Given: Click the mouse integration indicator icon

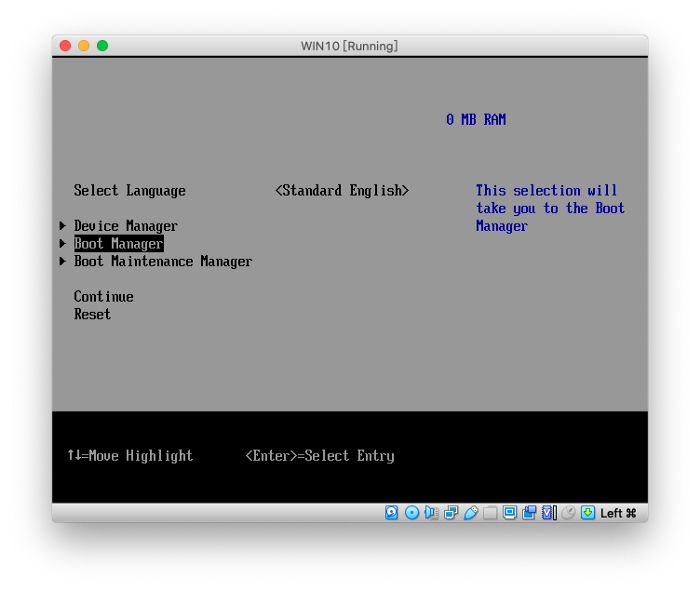Looking at the screenshot, I should 568,513.
